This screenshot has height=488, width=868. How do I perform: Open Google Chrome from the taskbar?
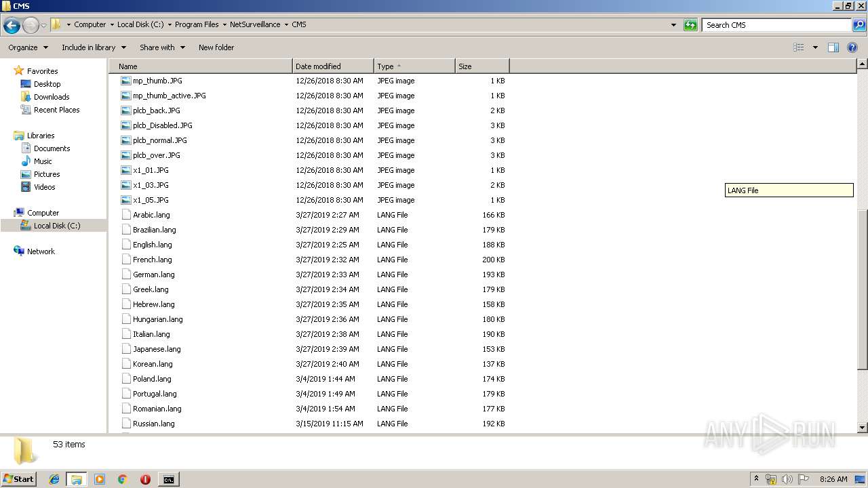point(123,479)
